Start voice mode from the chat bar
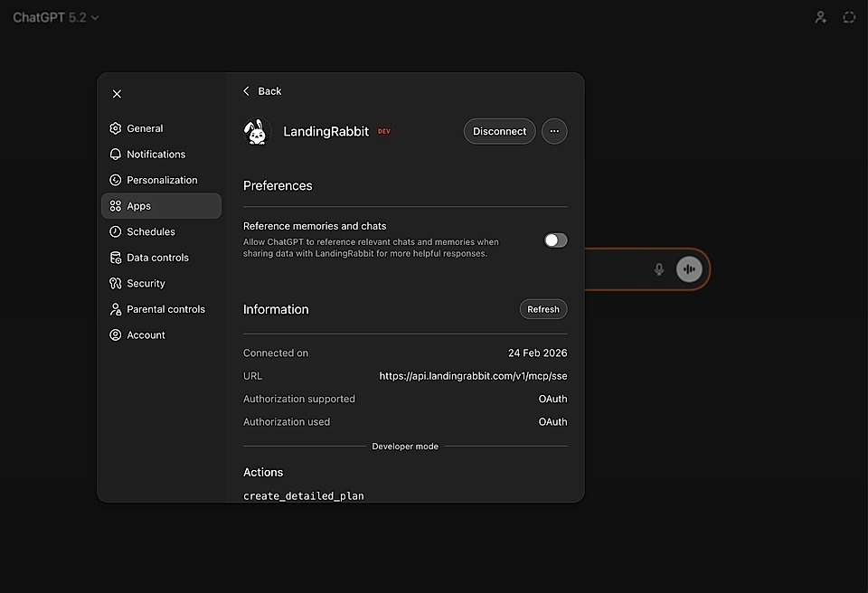This screenshot has width=868, height=593. (689, 268)
